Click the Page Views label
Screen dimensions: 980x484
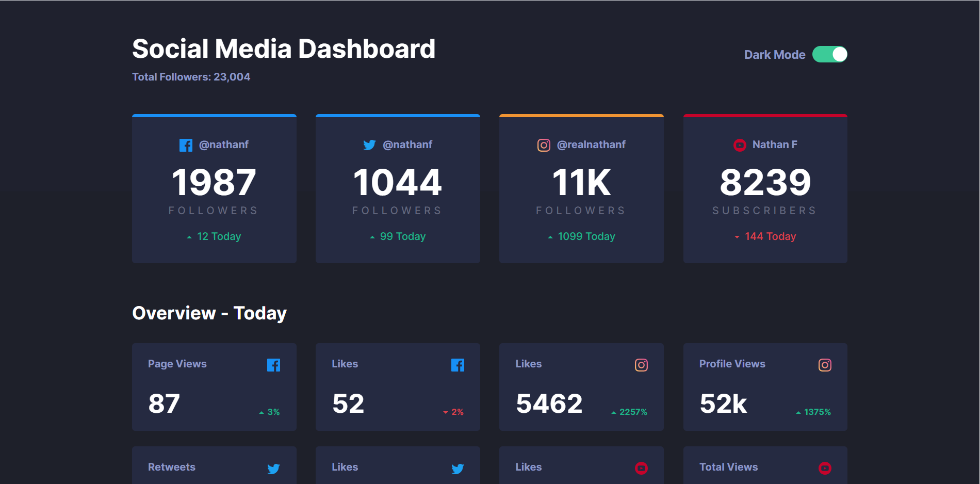coord(177,364)
